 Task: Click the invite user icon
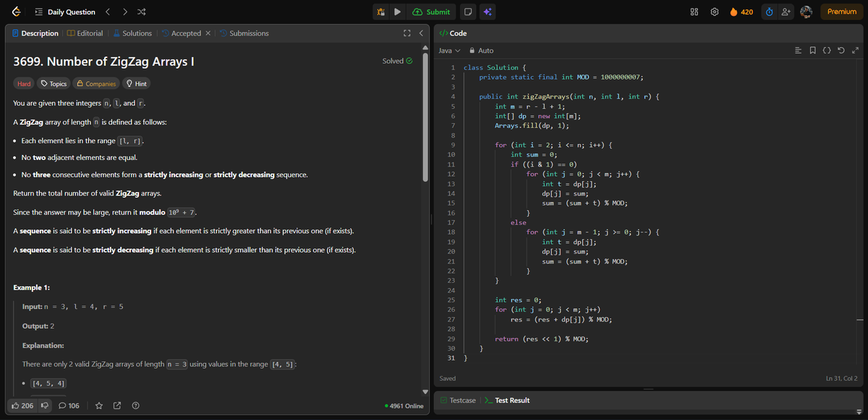(785, 12)
